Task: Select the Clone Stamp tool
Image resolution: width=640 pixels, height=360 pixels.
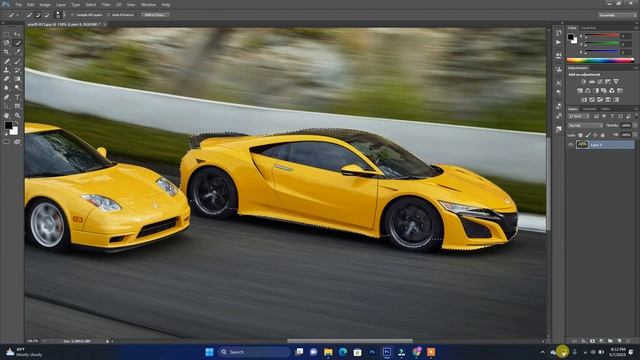Action: pos(7,70)
